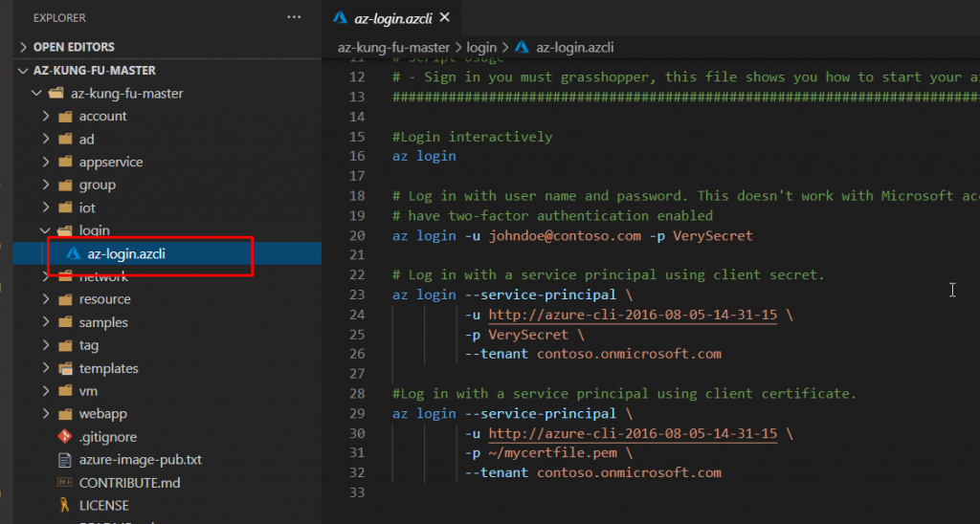Expand the vm folder

[x=45, y=391]
